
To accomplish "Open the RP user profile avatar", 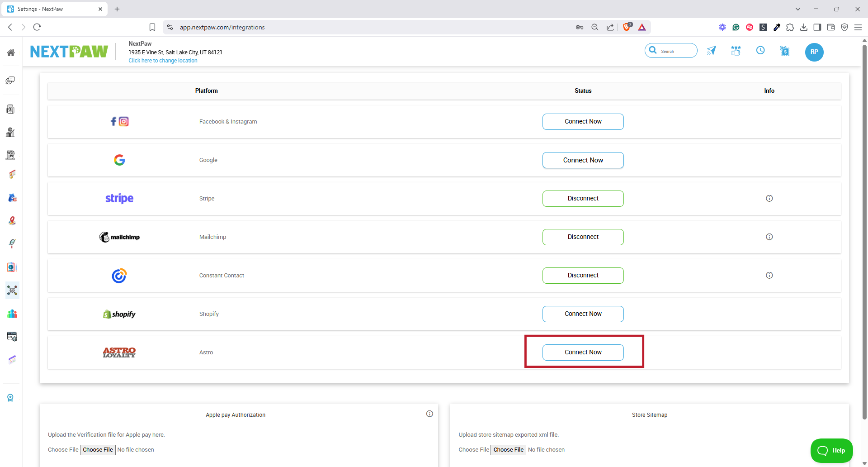I will 814,52.
